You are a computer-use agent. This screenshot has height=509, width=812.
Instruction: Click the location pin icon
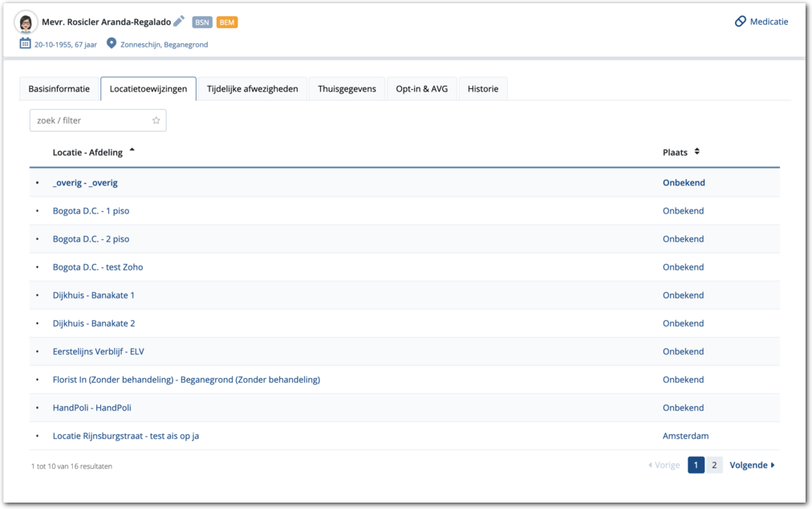(111, 44)
